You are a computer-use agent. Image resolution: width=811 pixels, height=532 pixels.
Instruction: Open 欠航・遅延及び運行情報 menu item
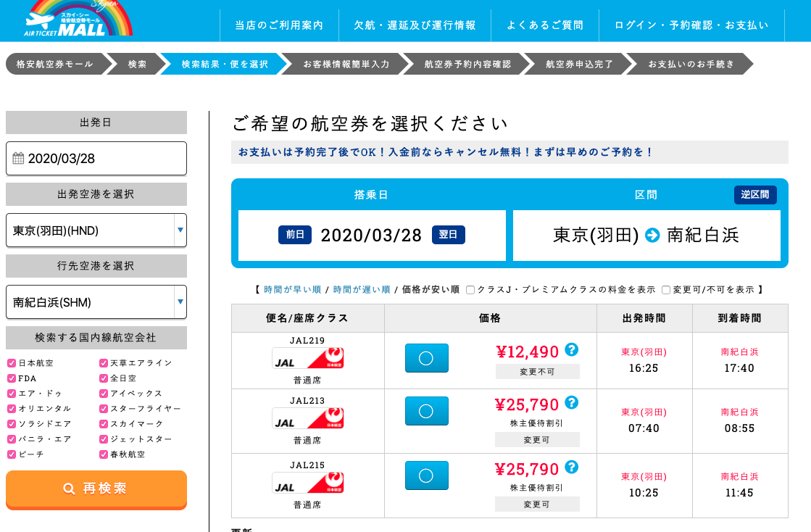pyautogui.click(x=415, y=25)
